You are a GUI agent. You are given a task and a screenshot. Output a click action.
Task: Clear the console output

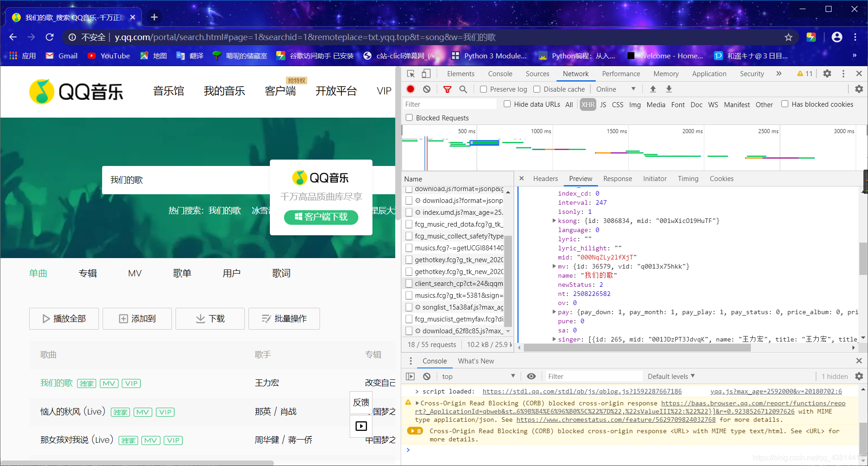click(427, 377)
